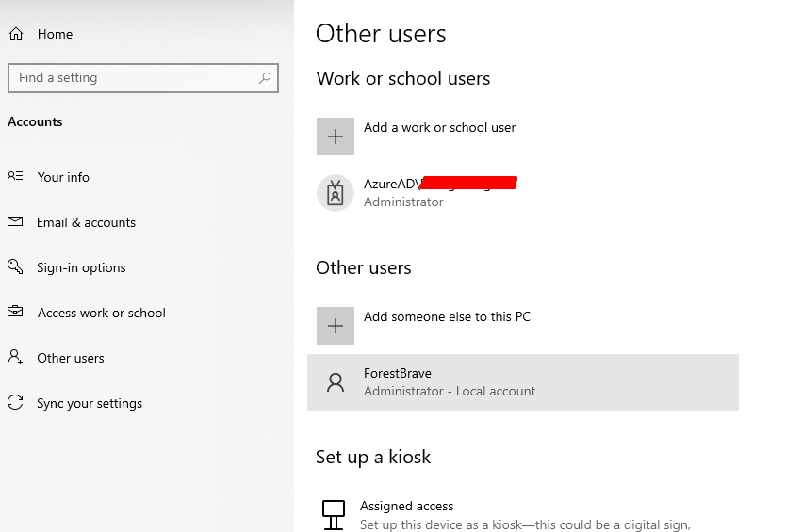This screenshot has height=532, width=786.
Task: Click the Find a setting search box
Action: click(x=143, y=77)
